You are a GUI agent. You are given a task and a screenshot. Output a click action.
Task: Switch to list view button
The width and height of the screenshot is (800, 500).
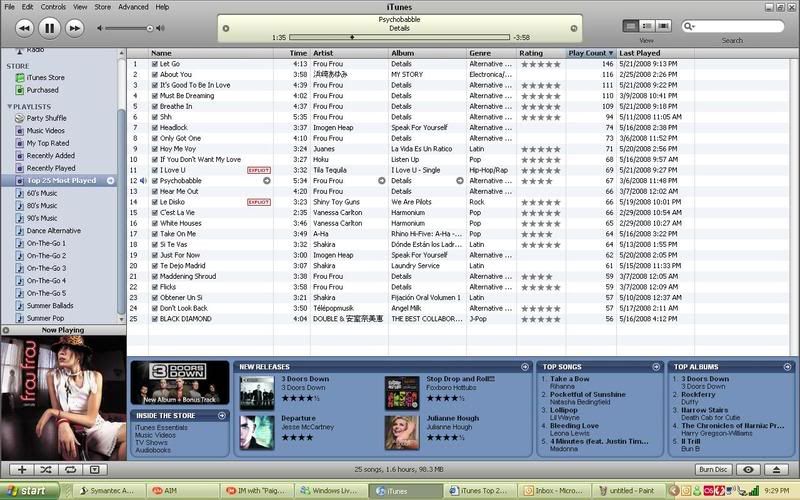pyautogui.click(x=631, y=26)
